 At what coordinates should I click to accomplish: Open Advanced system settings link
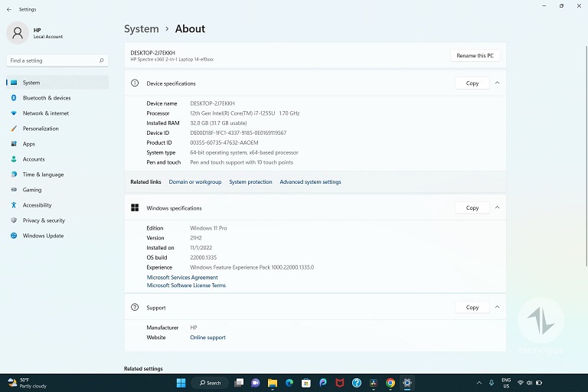311,182
